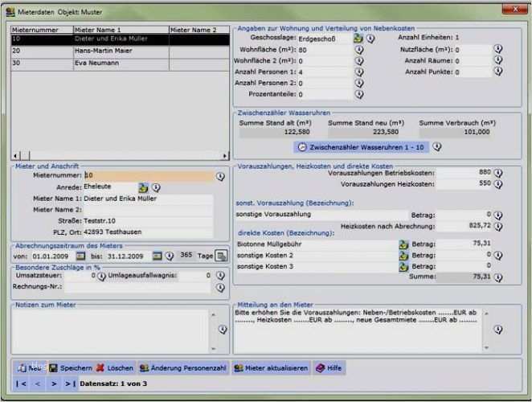The height and width of the screenshot is (402, 532).
Task: Click right arrow of tenant list scrollbar
Action: point(225,156)
